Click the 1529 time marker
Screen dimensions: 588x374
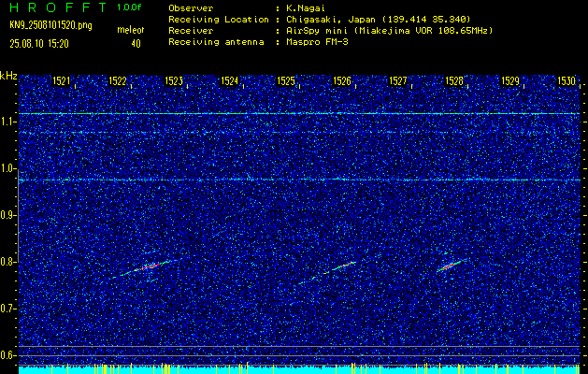click(x=510, y=81)
